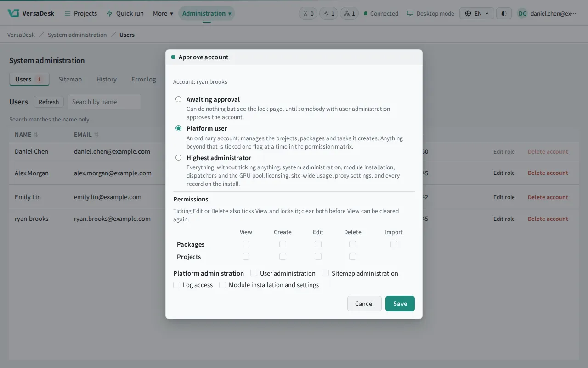Switch to the Error log tab

(x=144, y=79)
